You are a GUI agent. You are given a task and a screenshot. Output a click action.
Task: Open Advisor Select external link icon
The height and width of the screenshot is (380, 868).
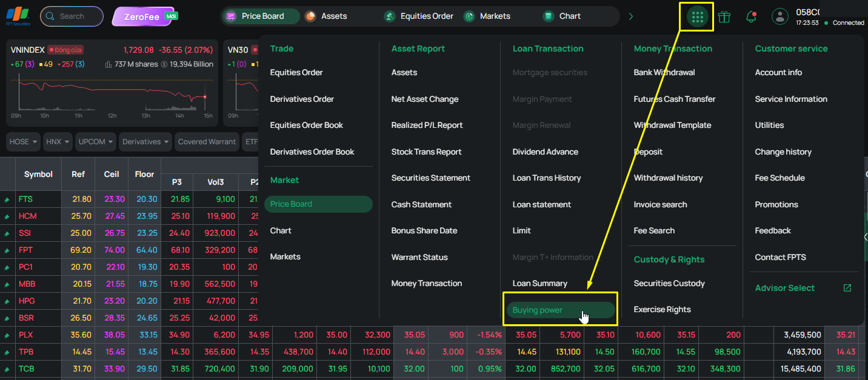click(847, 288)
